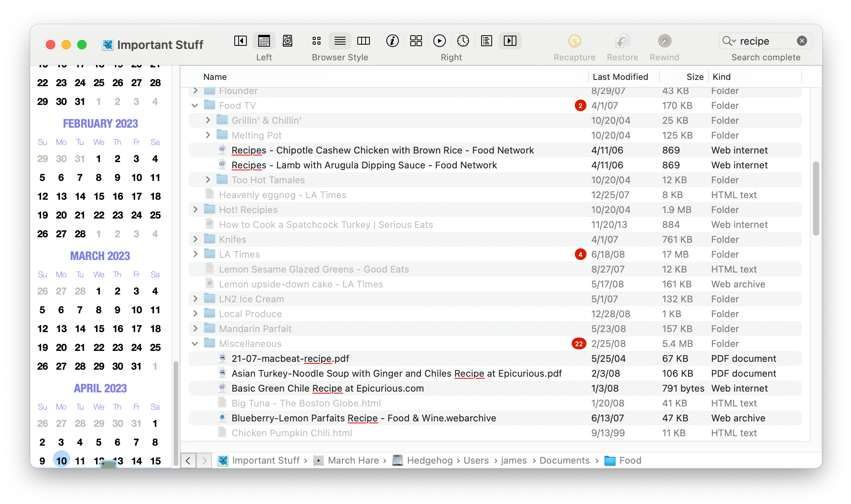
Task: Click the red badge 2 on Food TV
Action: click(580, 105)
